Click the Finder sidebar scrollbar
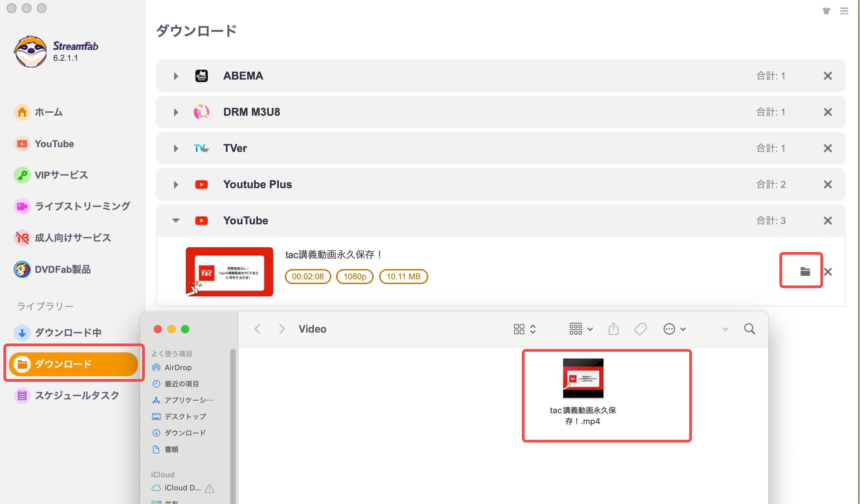The height and width of the screenshot is (504, 860). [233, 426]
